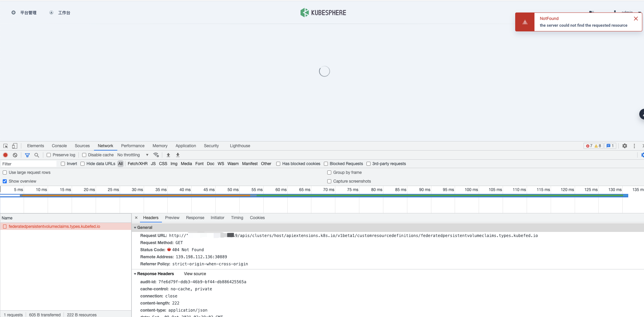The width and height of the screenshot is (644, 317).
Task: Open platform management gear icon
Action: [x=14, y=12]
